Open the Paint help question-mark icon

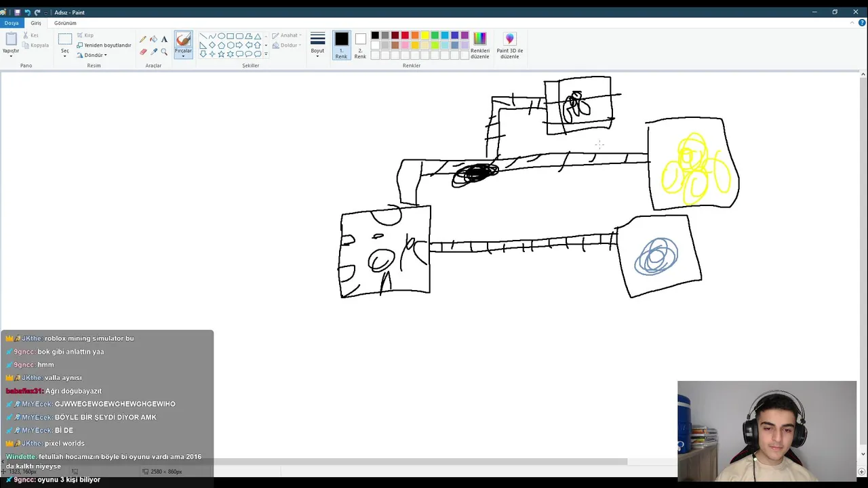(x=861, y=23)
